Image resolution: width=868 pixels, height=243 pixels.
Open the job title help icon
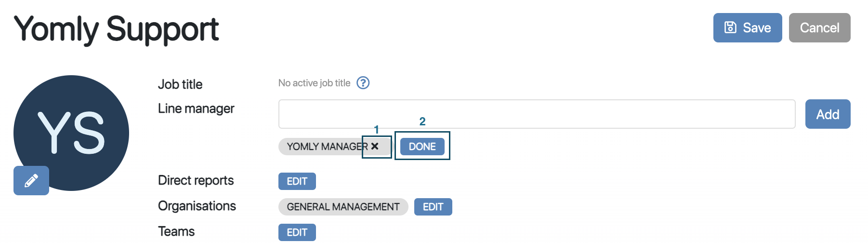pyautogui.click(x=363, y=83)
